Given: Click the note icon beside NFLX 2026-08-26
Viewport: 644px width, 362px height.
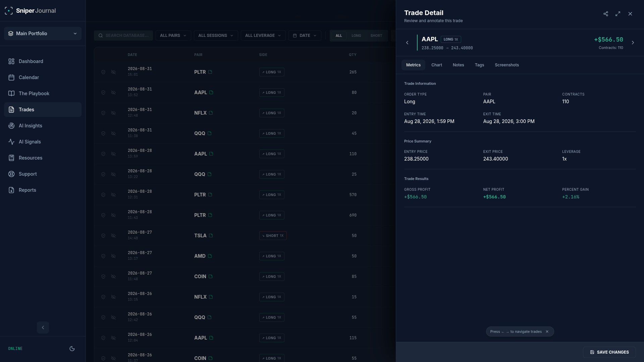Looking at the screenshot, I should coord(211,297).
